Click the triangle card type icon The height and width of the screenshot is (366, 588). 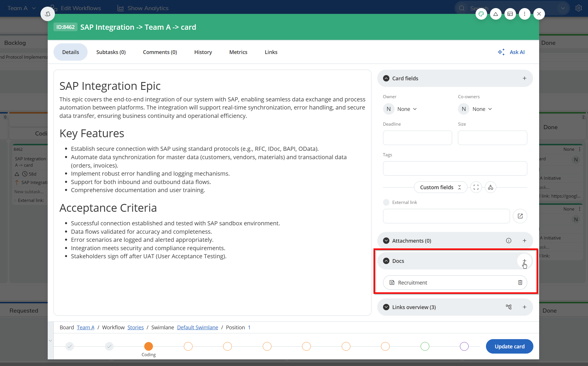495,14
